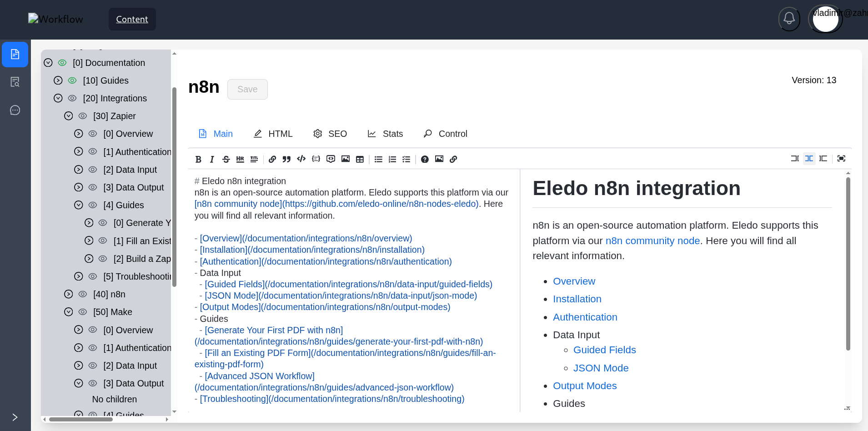Toggle visibility of [5] Troubleshooting
Screen dimensions: 868x431
pyautogui.click(x=93, y=276)
